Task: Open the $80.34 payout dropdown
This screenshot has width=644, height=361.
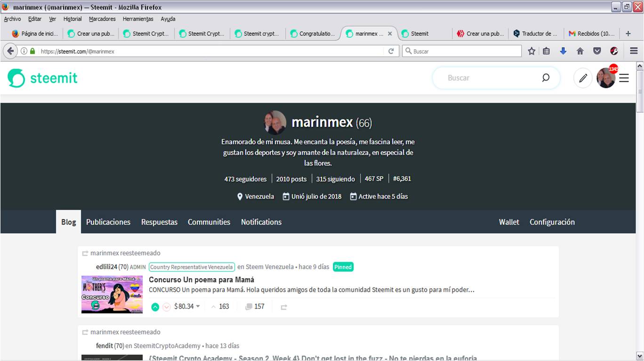Action: click(187, 306)
